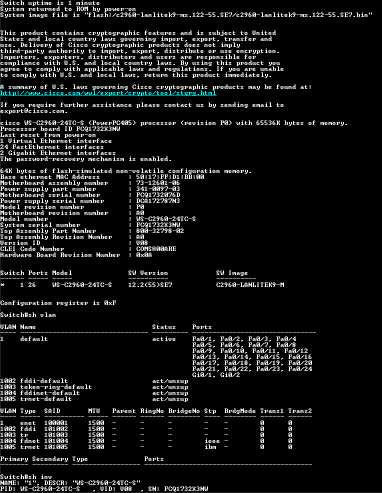Click the '64K bytes of flash-simulated' memory line

coord(126,171)
